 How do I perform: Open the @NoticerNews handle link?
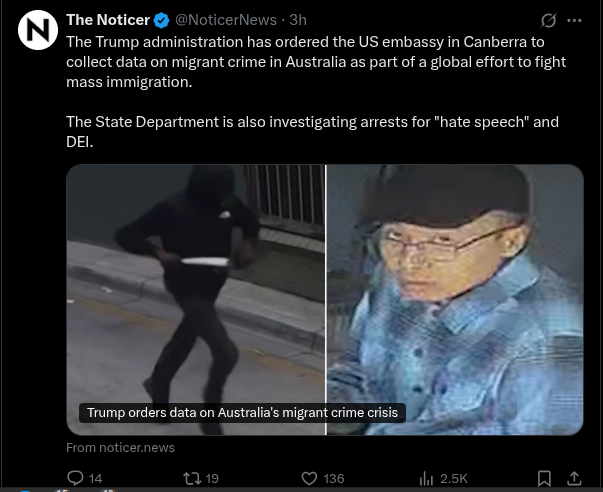click(x=226, y=20)
